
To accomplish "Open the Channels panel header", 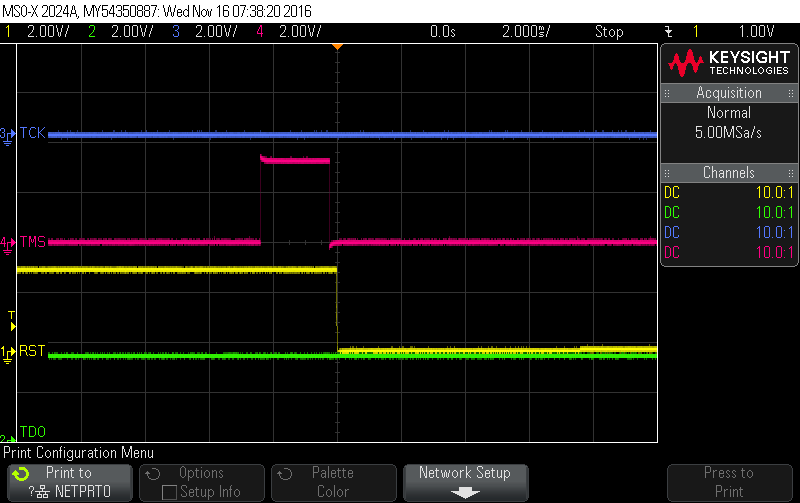I will (729, 173).
